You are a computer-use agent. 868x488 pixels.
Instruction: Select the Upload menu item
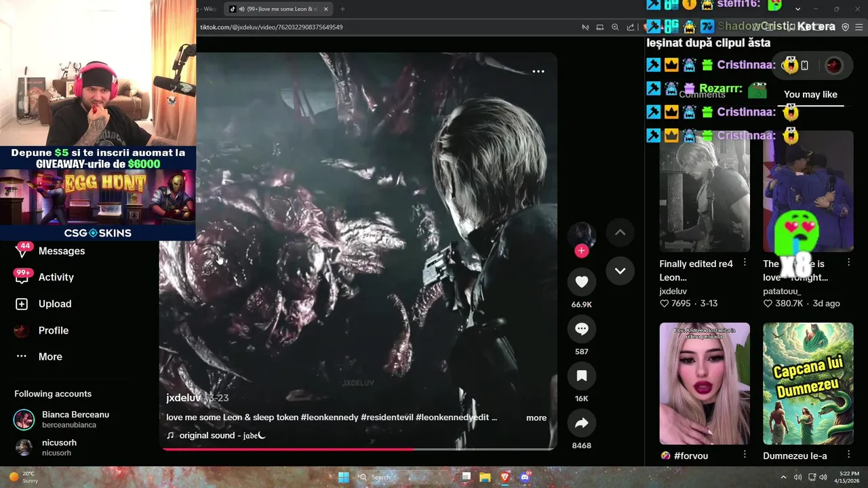point(55,304)
